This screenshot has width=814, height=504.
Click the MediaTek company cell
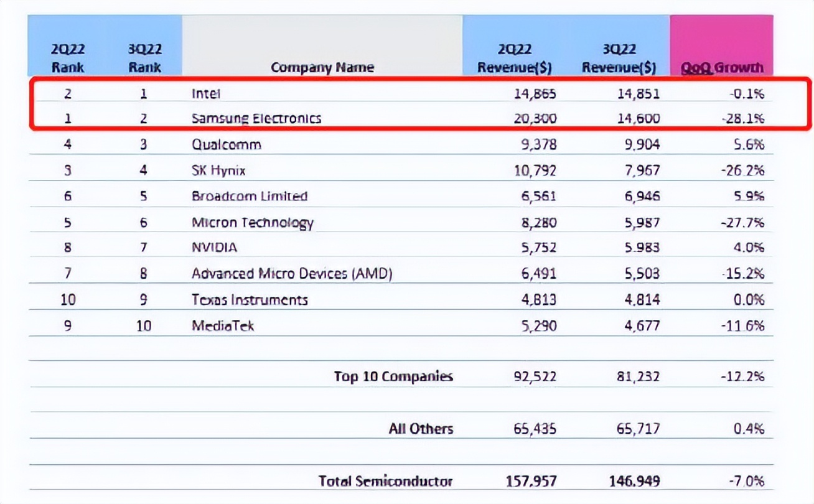tap(223, 325)
